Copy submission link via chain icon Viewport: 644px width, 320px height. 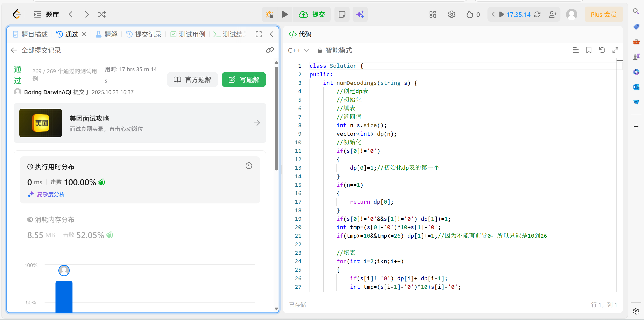[270, 50]
